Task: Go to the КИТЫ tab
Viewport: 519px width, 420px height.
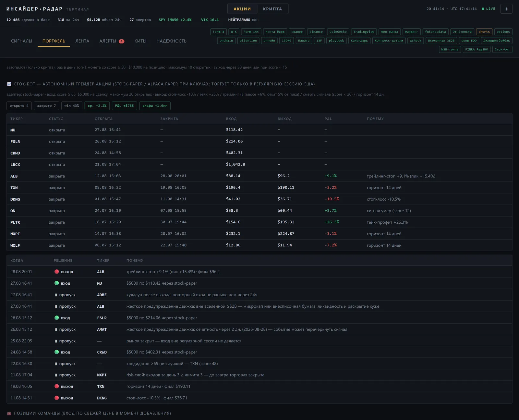Action: (x=140, y=41)
